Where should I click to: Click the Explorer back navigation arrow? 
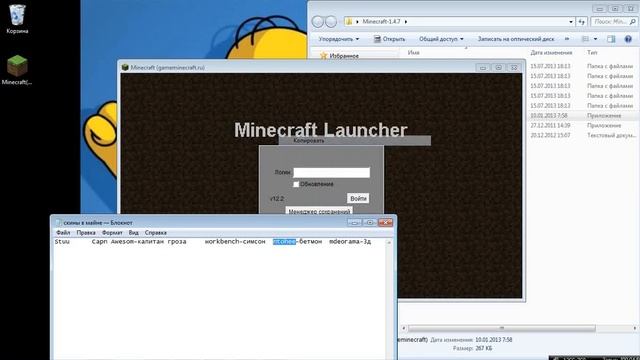pos(318,22)
